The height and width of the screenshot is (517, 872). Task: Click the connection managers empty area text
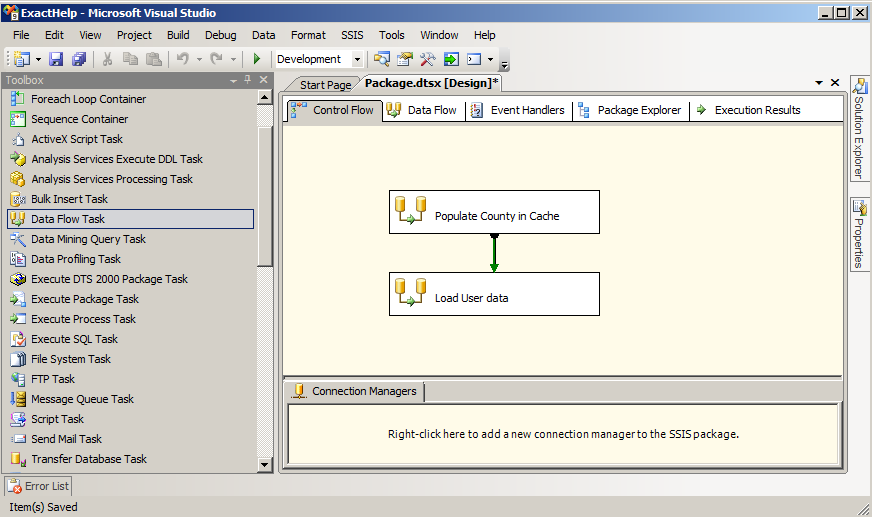point(563,434)
